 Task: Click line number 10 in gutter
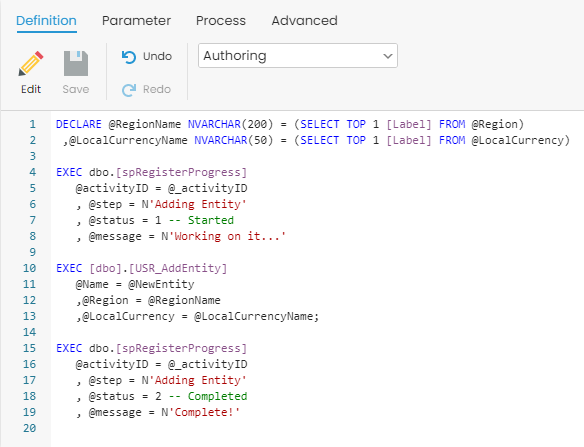(29, 268)
